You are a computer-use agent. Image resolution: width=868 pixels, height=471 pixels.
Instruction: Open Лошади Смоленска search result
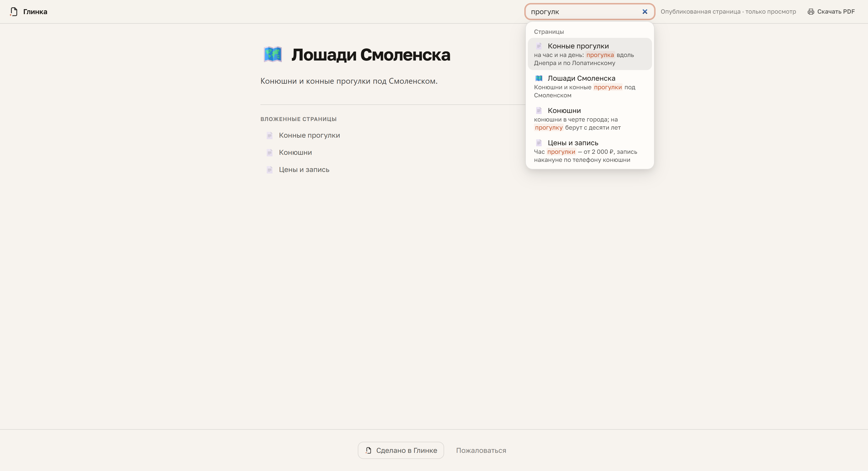click(x=590, y=86)
